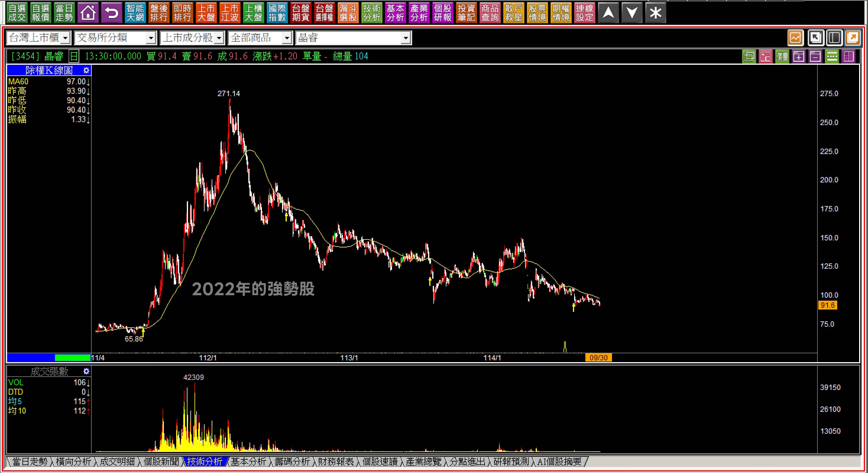Switch to the 基本分析 bottom tab

click(248, 461)
